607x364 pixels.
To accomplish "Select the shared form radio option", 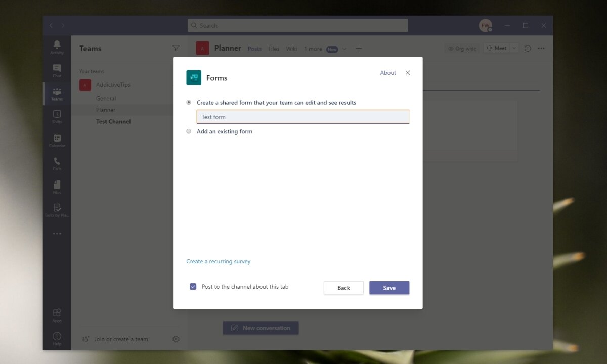I will coord(188,102).
